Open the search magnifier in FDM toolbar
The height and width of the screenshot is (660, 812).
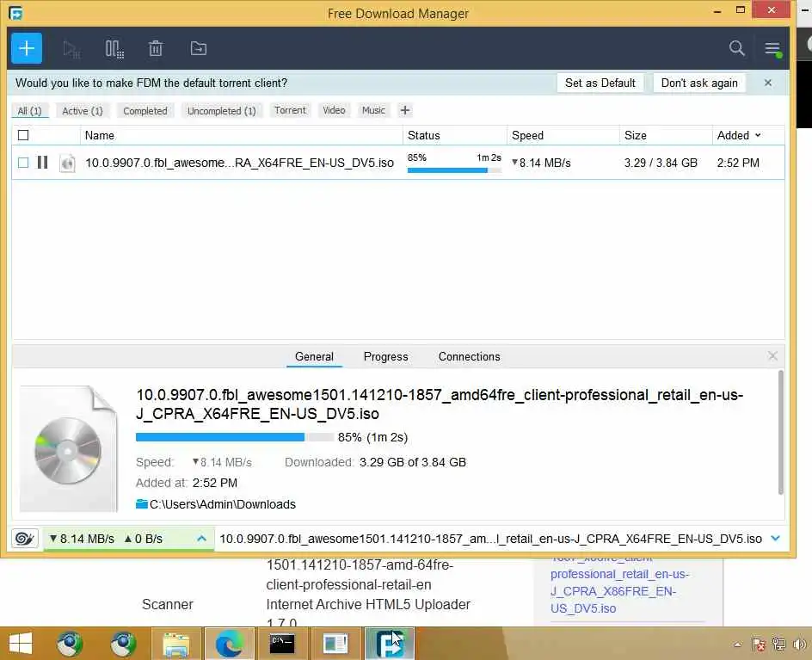tap(736, 48)
